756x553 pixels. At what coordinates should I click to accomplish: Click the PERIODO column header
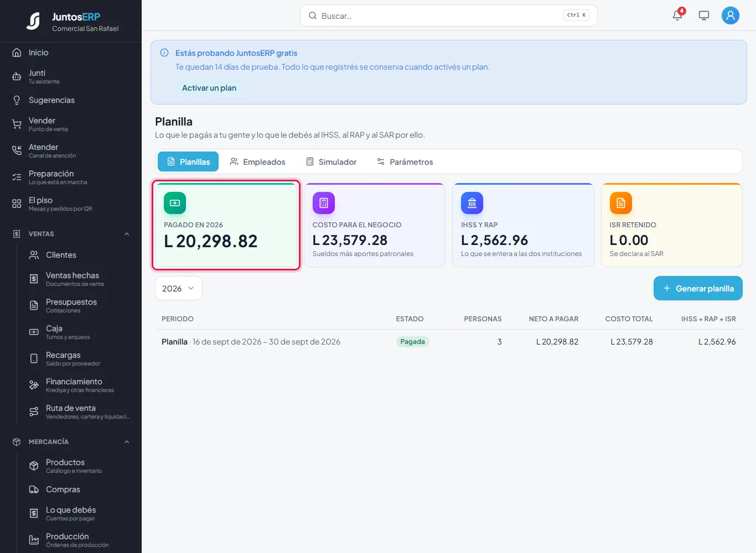point(178,319)
